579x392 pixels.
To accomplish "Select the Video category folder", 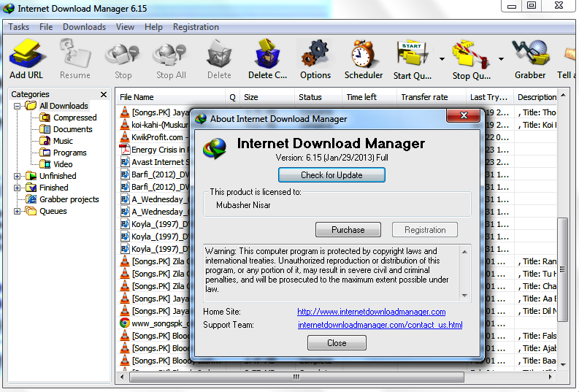I will point(63,164).
